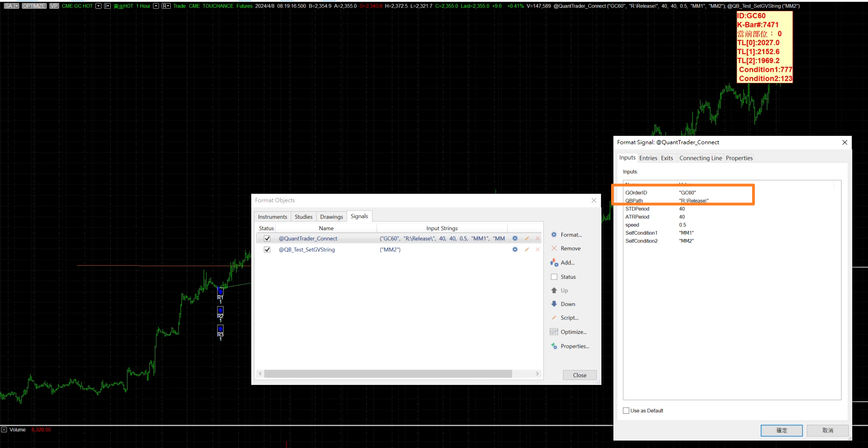The width and height of the screenshot is (868, 448).
Task: Select the speed input value 0.5
Action: point(683,225)
